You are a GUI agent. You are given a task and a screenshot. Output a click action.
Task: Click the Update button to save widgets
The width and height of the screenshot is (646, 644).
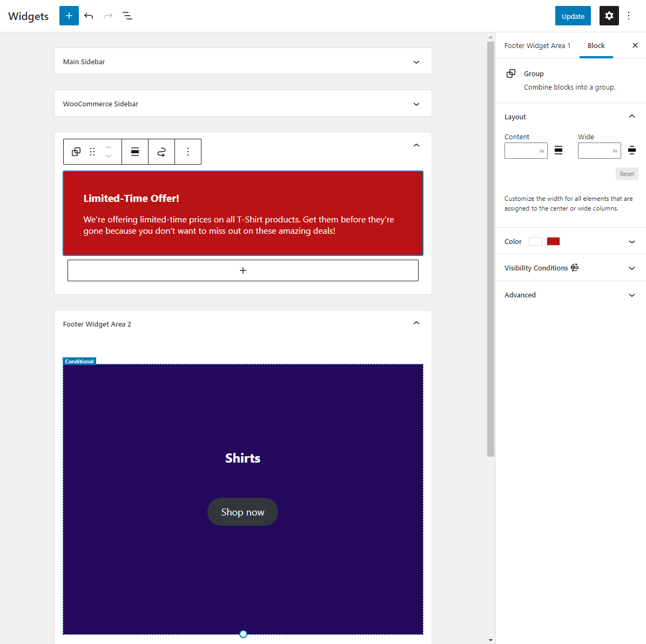click(573, 16)
